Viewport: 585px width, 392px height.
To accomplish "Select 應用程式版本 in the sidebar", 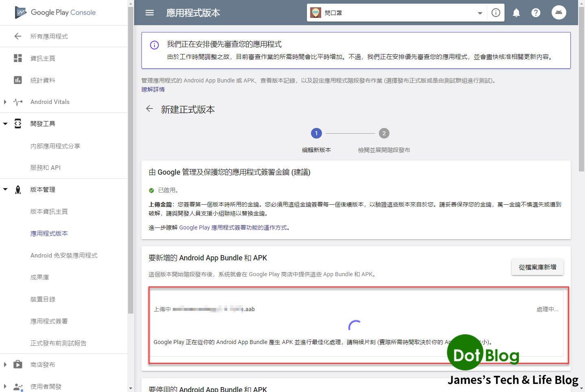I will coord(49,234).
